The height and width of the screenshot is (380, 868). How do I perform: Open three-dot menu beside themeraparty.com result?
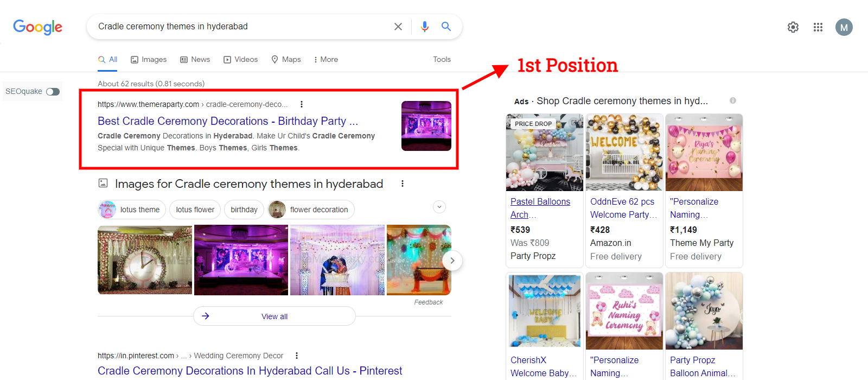click(302, 104)
